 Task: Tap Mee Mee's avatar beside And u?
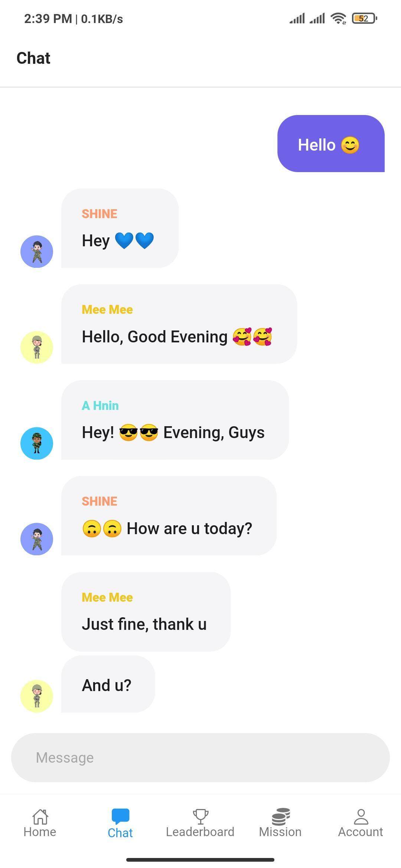[x=37, y=696]
